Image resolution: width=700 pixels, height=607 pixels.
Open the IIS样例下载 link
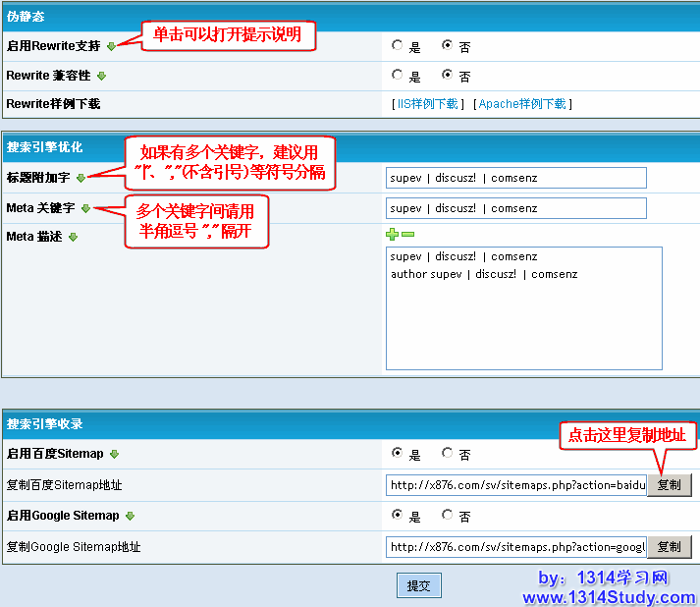tap(427, 104)
